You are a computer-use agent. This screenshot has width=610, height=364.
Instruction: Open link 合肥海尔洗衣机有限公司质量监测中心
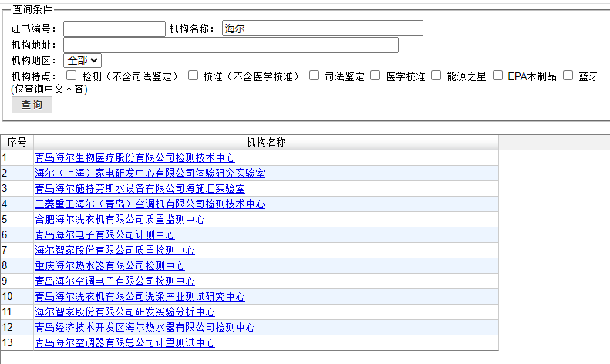[x=120, y=219]
